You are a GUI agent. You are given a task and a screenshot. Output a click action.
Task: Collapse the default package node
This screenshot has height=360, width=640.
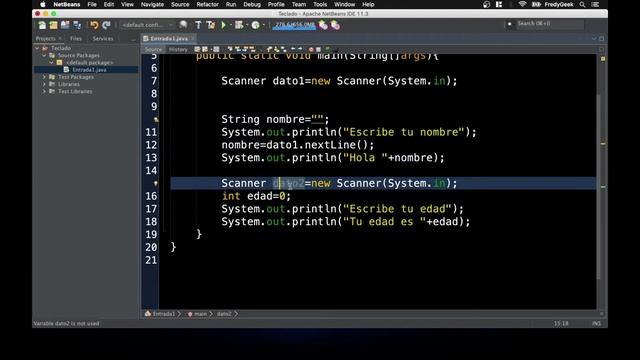(51, 62)
